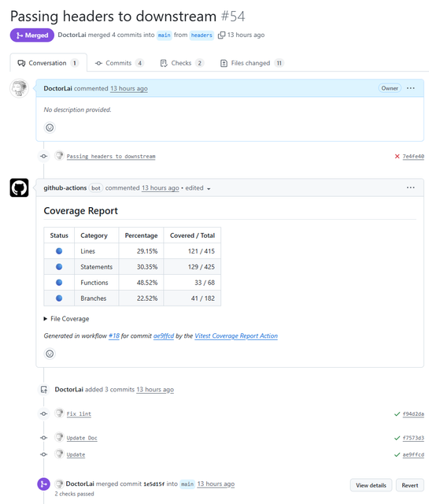Screen dimensions: 429x504
Task: Expand the edited history dropdown
Action: click(198, 188)
